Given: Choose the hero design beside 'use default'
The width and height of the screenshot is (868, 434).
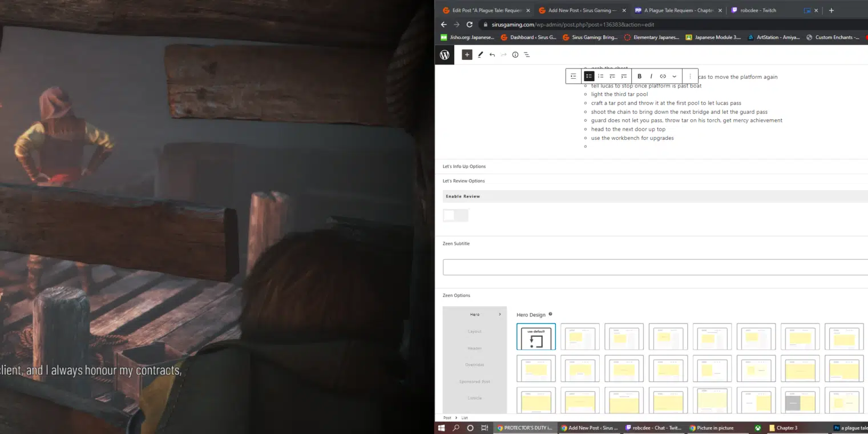Looking at the screenshot, I should (580, 337).
